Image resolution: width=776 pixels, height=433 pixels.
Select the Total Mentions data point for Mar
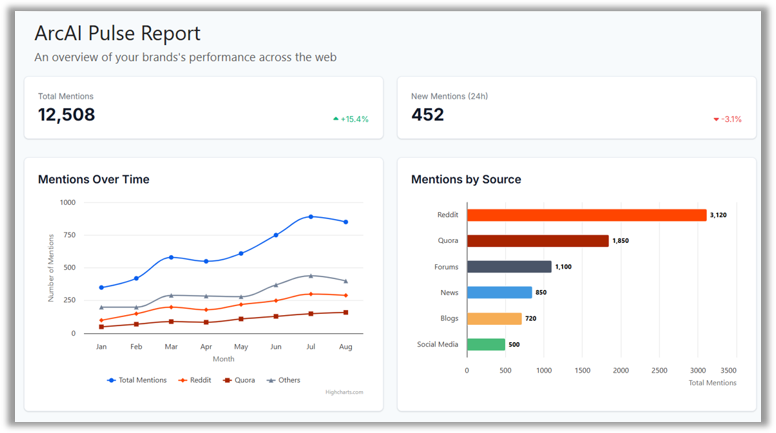[171, 257]
